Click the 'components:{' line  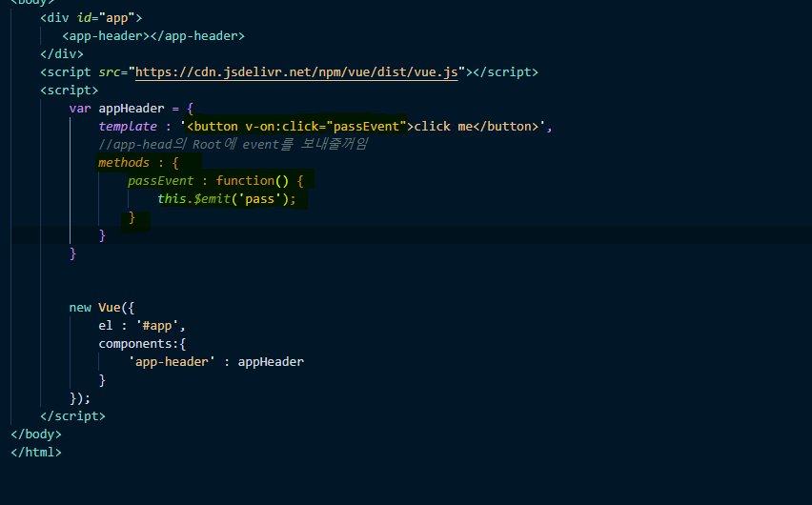[x=142, y=344]
